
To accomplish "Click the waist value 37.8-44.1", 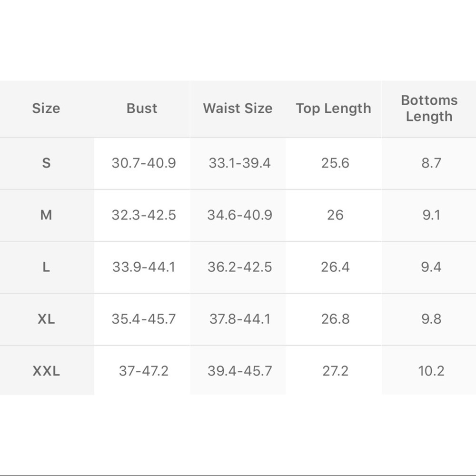I will pyautogui.click(x=240, y=319).
